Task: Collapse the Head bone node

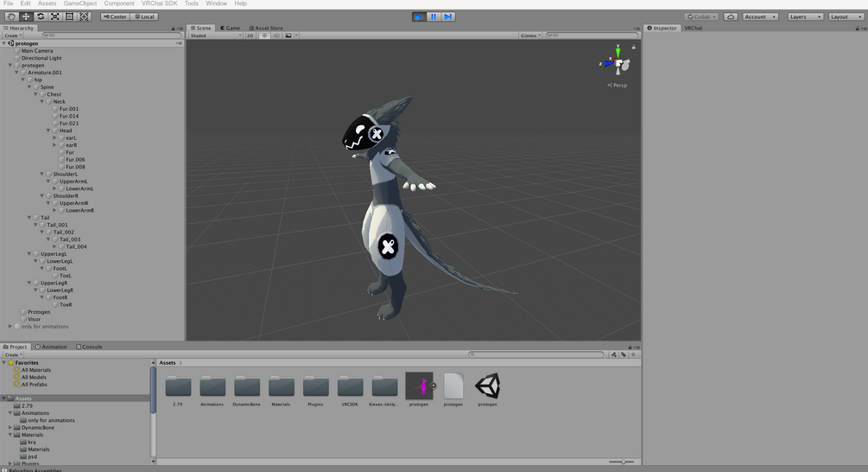Action: pyautogui.click(x=48, y=131)
